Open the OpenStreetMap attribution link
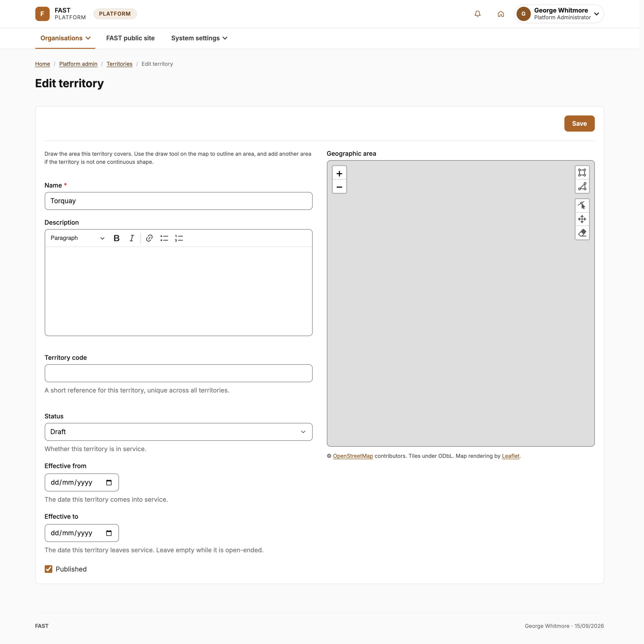 tap(353, 456)
